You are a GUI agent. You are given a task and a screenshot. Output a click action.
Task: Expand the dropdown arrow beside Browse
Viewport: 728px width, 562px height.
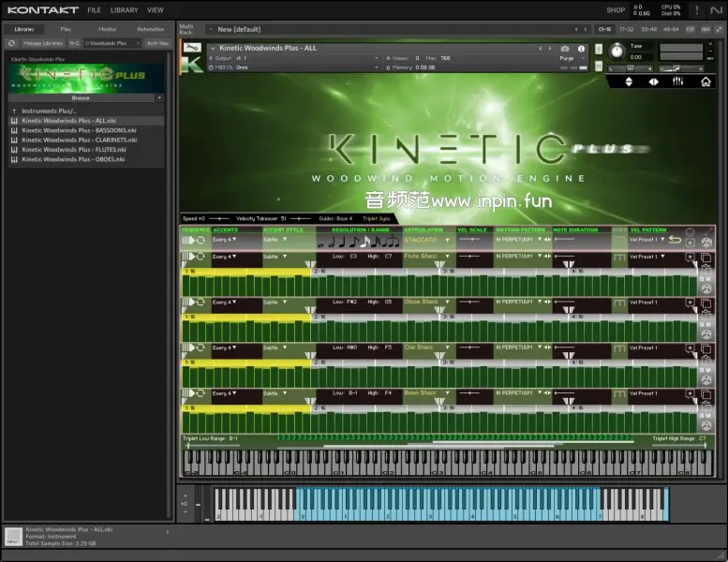(159, 97)
